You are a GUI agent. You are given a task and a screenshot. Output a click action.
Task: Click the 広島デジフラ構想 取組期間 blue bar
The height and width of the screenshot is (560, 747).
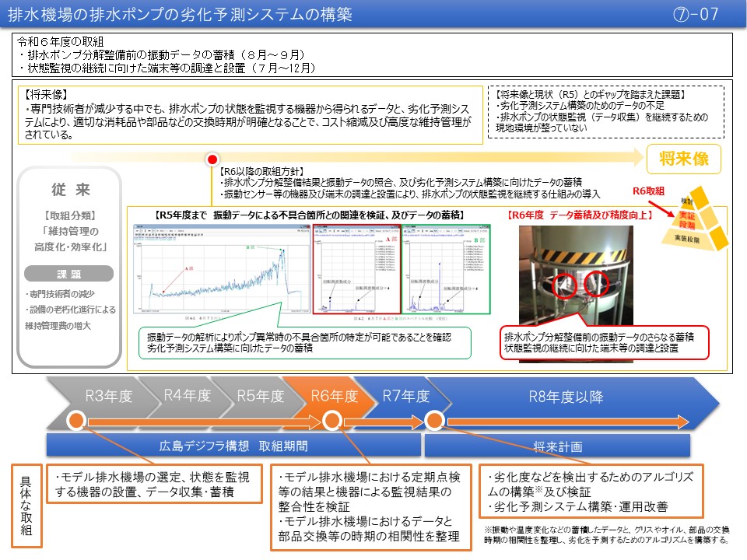(x=232, y=446)
